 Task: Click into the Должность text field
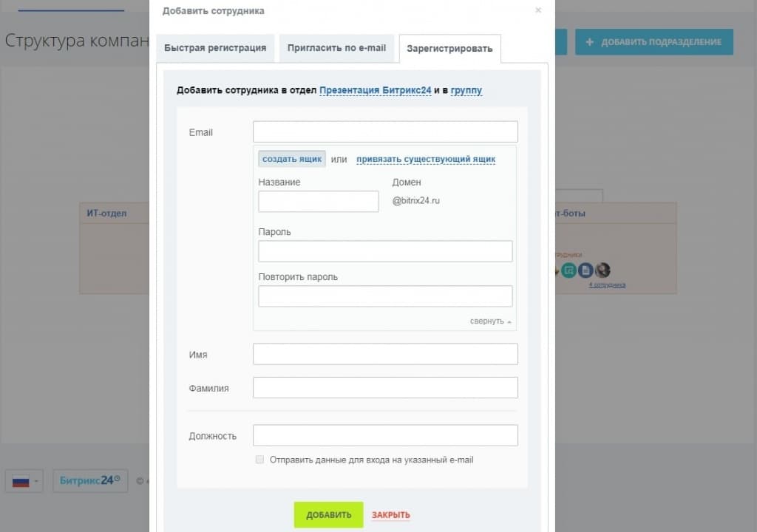tap(385, 436)
